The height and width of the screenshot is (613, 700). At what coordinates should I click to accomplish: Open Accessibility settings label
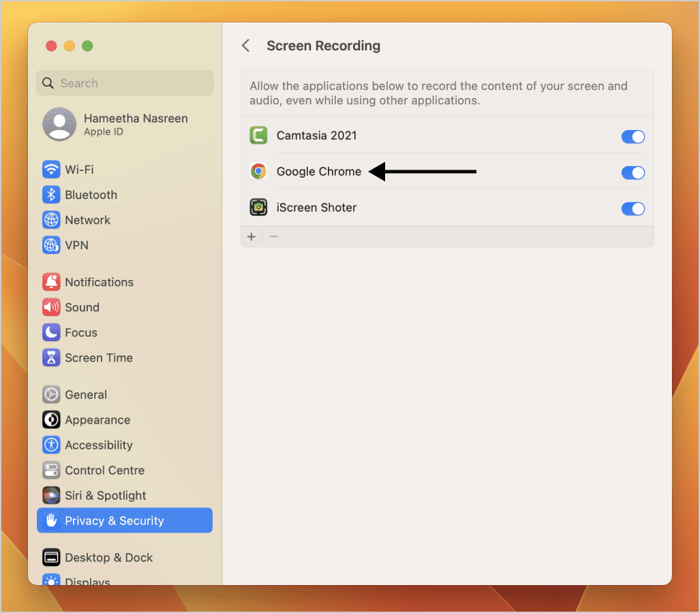coord(99,445)
